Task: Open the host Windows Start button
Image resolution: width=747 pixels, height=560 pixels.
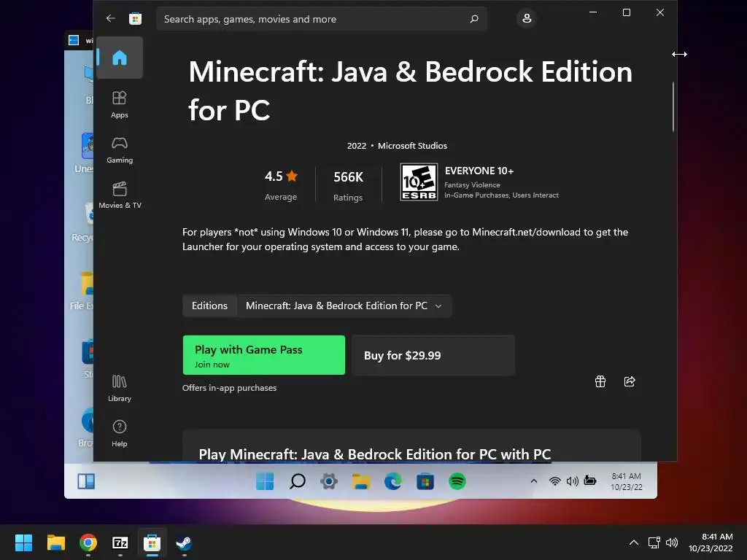Action: (23, 542)
